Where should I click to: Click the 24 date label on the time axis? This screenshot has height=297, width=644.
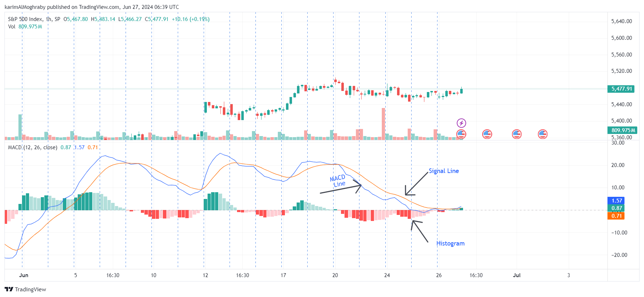click(x=387, y=275)
